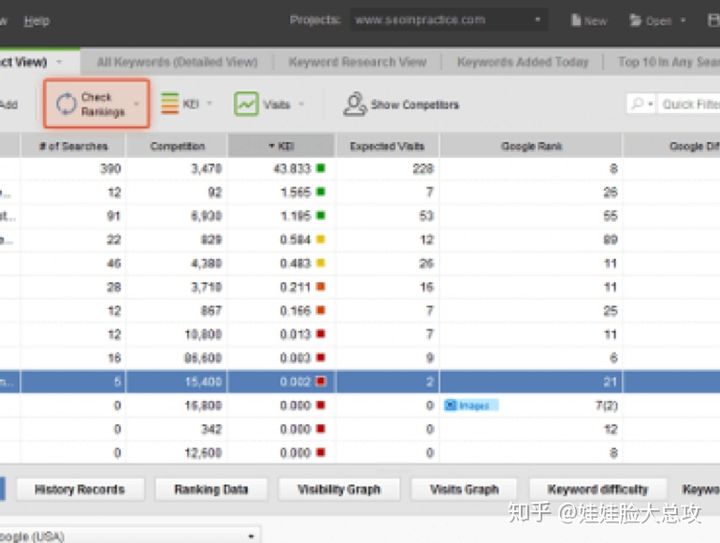The width and height of the screenshot is (720, 543).
Task: Open the Visibility Graph tab
Action: click(x=339, y=489)
